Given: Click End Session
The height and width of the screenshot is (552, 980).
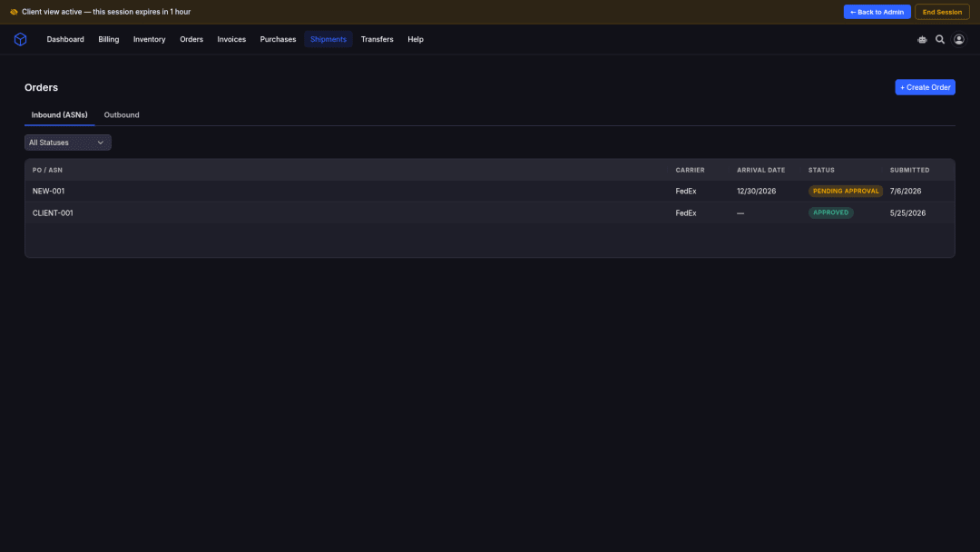Looking at the screenshot, I should tap(942, 12).
